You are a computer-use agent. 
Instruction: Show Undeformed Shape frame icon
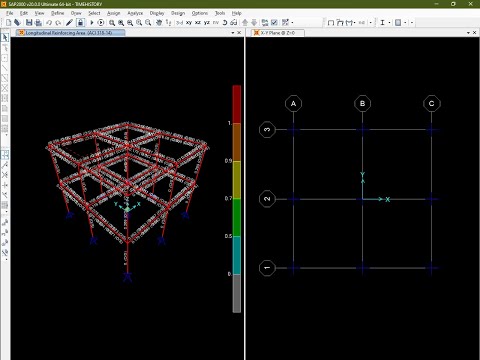pos(331,22)
